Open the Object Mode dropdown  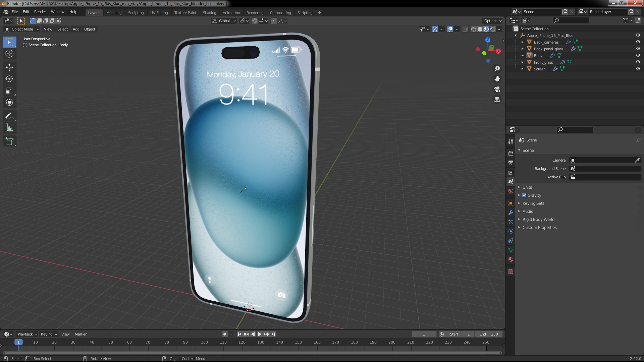pos(22,29)
